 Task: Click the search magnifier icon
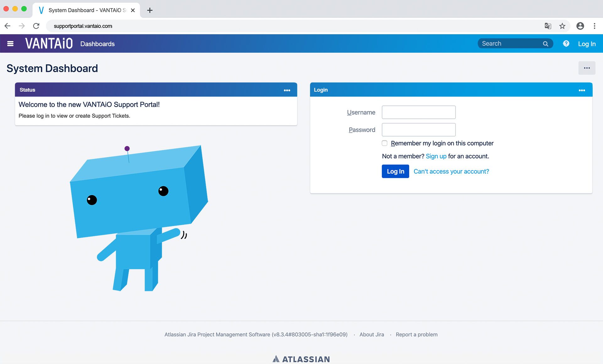(546, 44)
